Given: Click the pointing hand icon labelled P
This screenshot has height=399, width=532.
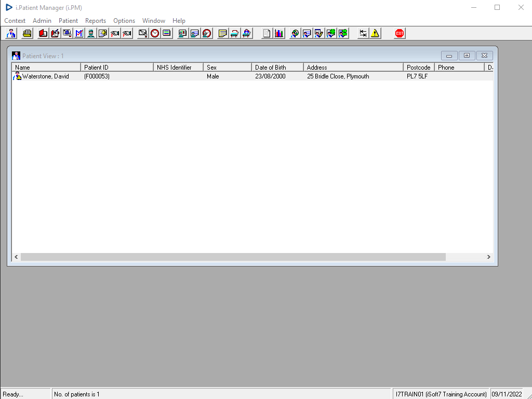Looking at the screenshot, I should click(x=127, y=33).
